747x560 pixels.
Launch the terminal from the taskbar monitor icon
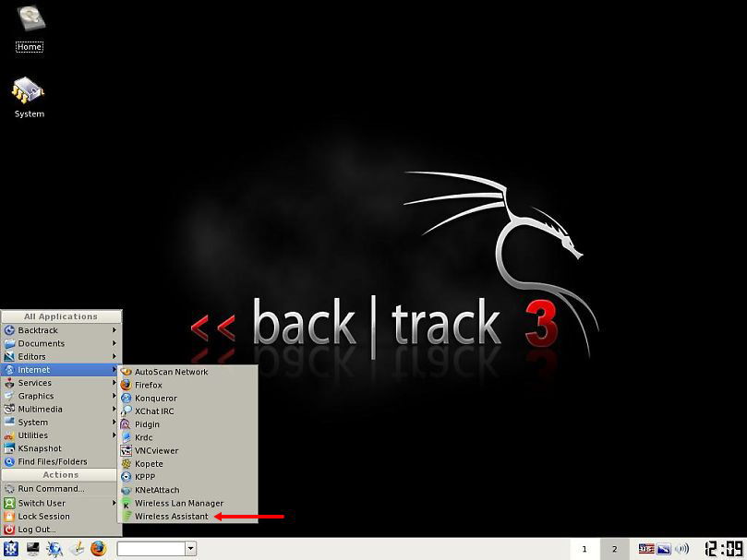click(33, 549)
